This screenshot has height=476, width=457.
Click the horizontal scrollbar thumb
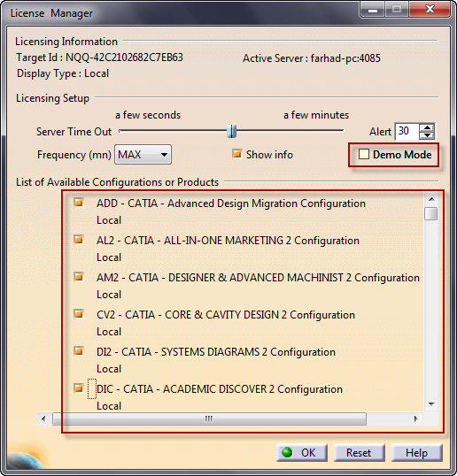[x=209, y=418]
